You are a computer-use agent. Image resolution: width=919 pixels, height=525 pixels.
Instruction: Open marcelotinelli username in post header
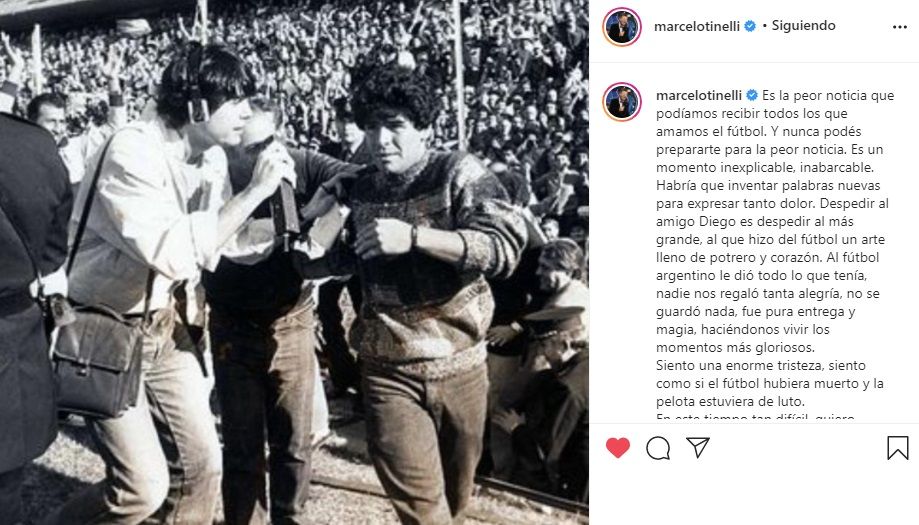tap(697, 26)
